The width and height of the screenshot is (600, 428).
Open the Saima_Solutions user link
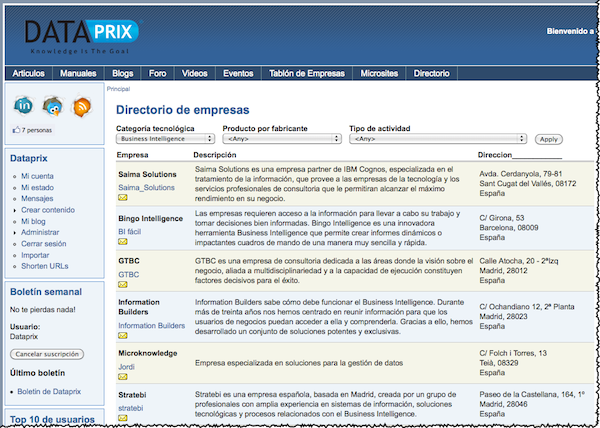coord(146,188)
